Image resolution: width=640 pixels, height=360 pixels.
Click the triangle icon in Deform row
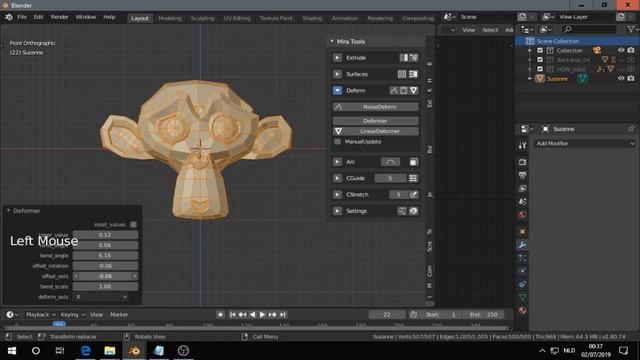tap(413, 91)
